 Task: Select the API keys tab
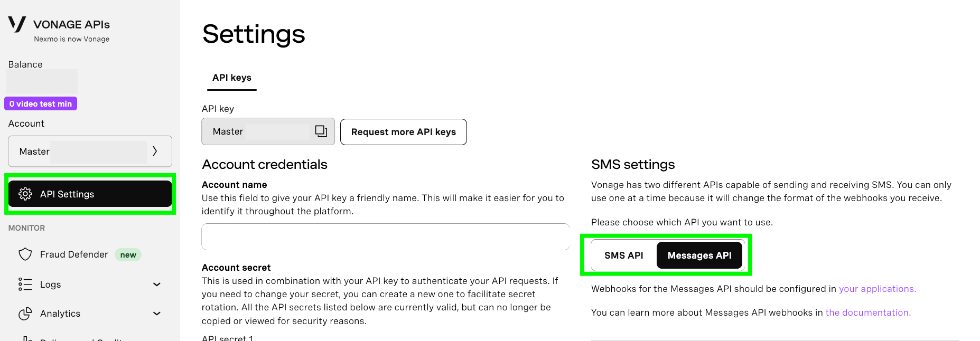[231, 77]
